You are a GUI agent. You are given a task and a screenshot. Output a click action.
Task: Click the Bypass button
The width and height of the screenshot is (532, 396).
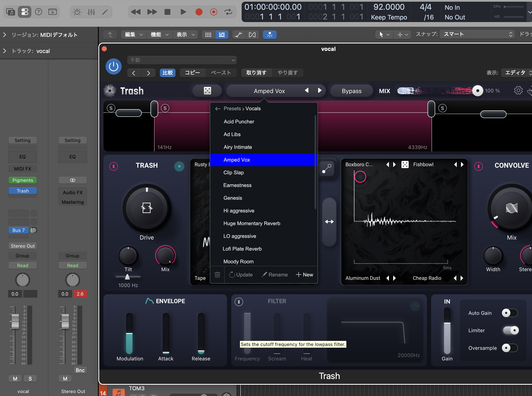click(352, 91)
